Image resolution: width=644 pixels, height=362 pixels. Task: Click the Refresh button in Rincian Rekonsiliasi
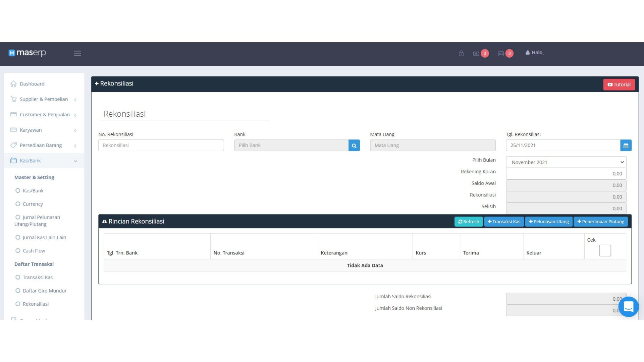click(x=469, y=222)
